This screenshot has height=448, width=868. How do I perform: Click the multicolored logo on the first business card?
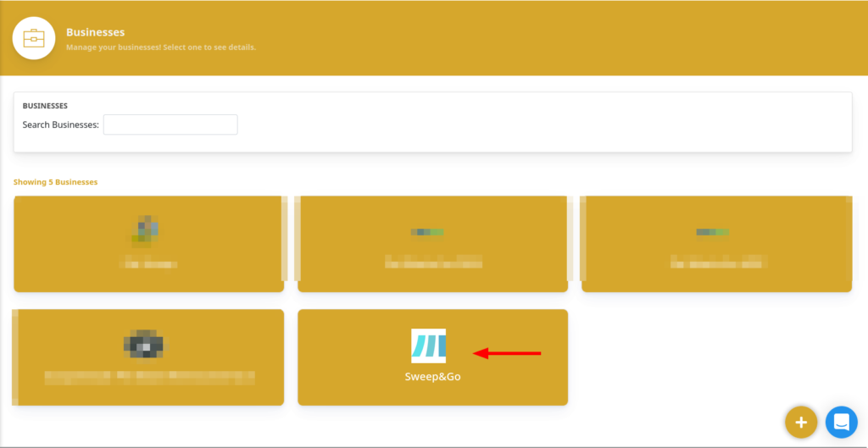[146, 230]
